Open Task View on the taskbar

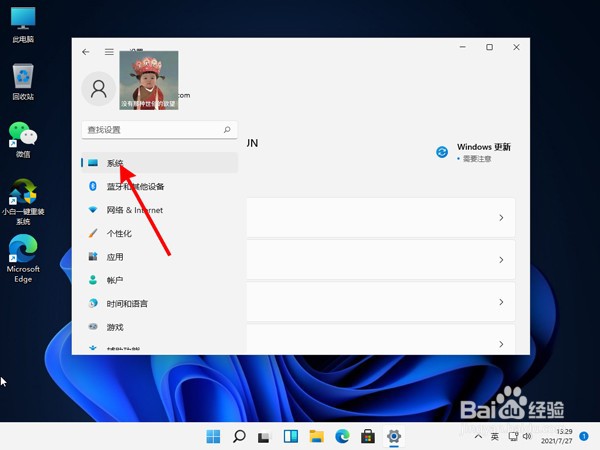pyautogui.click(x=264, y=437)
